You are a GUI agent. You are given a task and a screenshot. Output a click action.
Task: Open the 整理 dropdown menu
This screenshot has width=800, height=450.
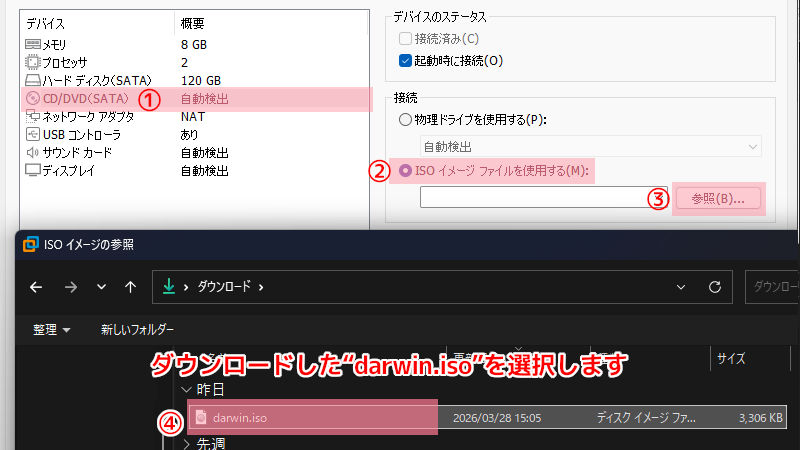pos(51,330)
